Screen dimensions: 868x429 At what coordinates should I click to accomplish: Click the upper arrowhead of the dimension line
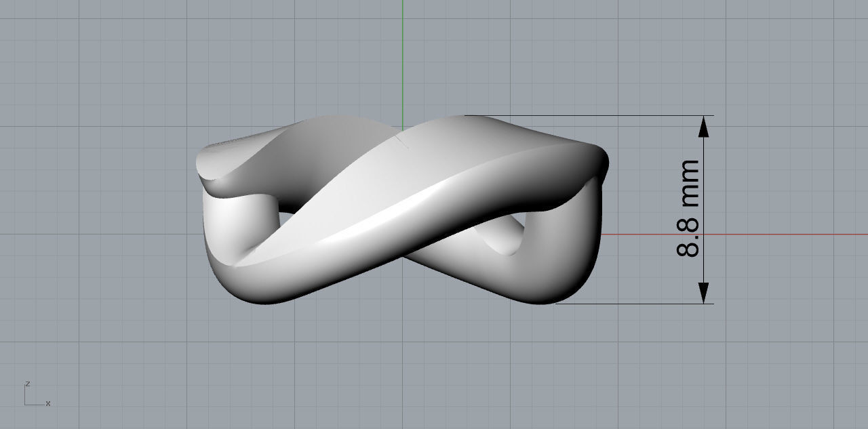pos(704,127)
